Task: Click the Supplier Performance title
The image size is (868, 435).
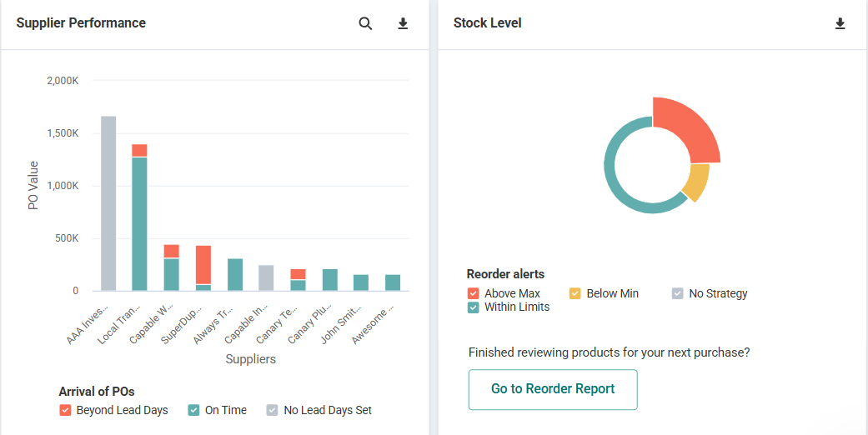Action: pos(81,23)
